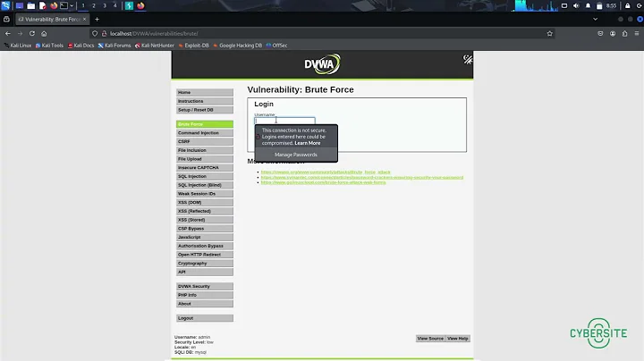Open the CPU graph monitor widget

pyautogui.click(x=537, y=5)
